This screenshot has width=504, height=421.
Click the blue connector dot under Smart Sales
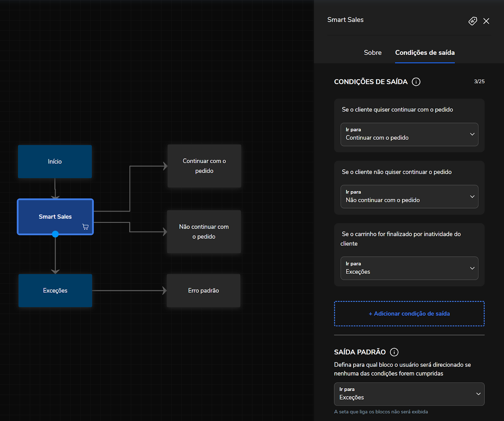point(55,234)
